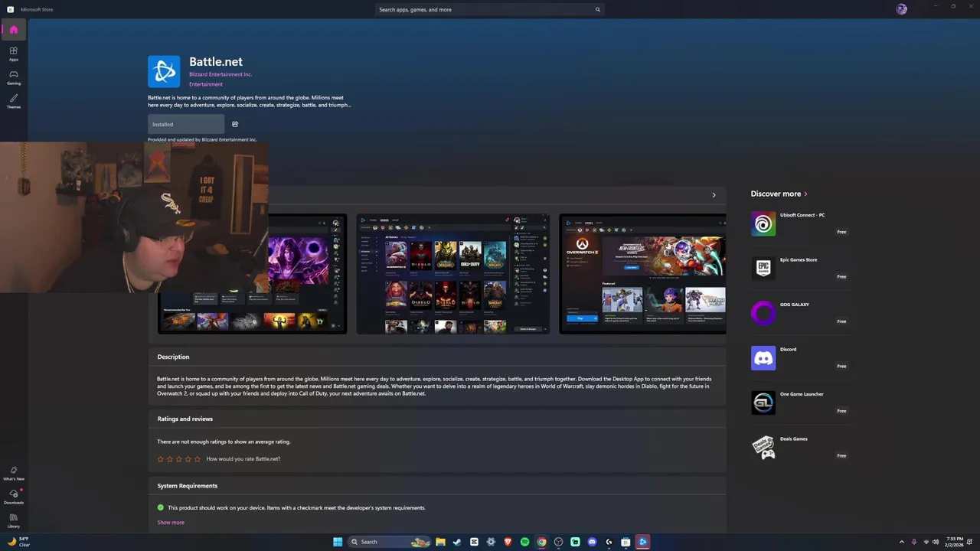Open Deals Games app icon
This screenshot has width=980, height=551.
[x=763, y=447]
